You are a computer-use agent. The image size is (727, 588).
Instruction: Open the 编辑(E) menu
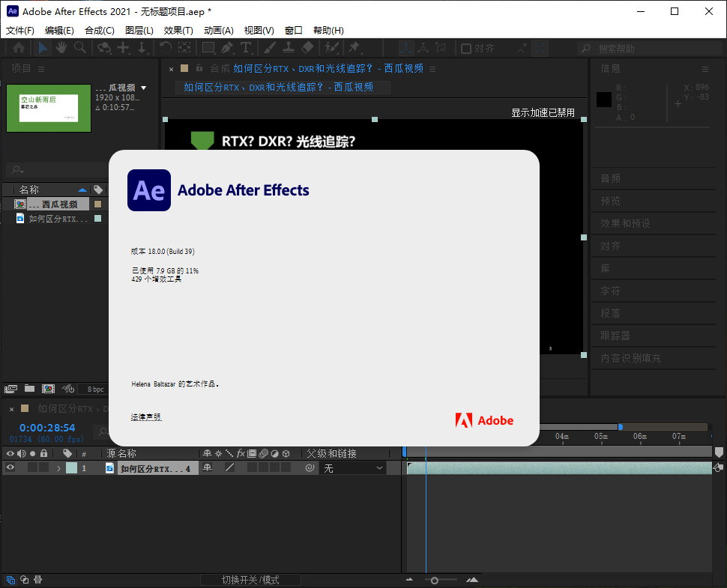(59, 31)
